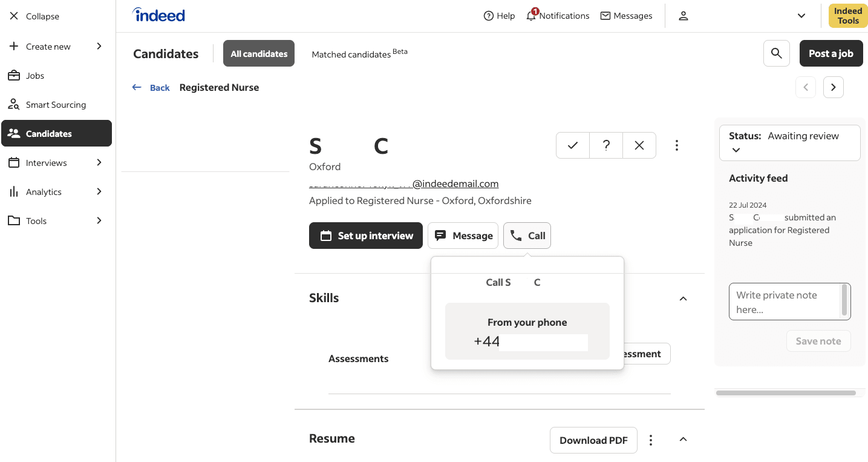Open resume more options menu
Viewport: 868px width, 462px height.
[x=651, y=440]
